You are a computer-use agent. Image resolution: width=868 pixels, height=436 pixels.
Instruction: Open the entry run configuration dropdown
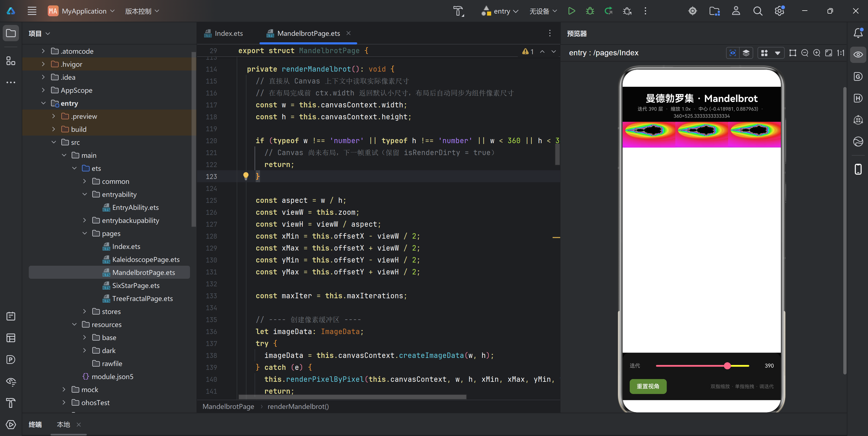pos(500,11)
